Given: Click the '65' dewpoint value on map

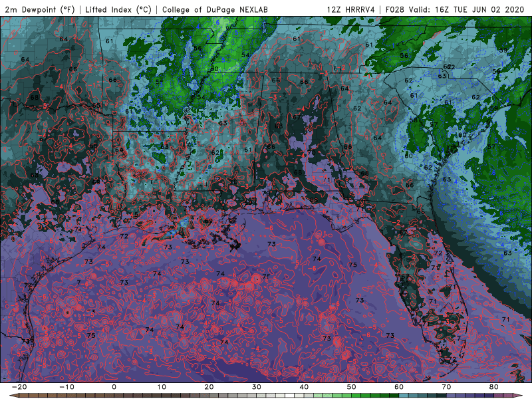Looking at the screenshot, I should [96, 105].
